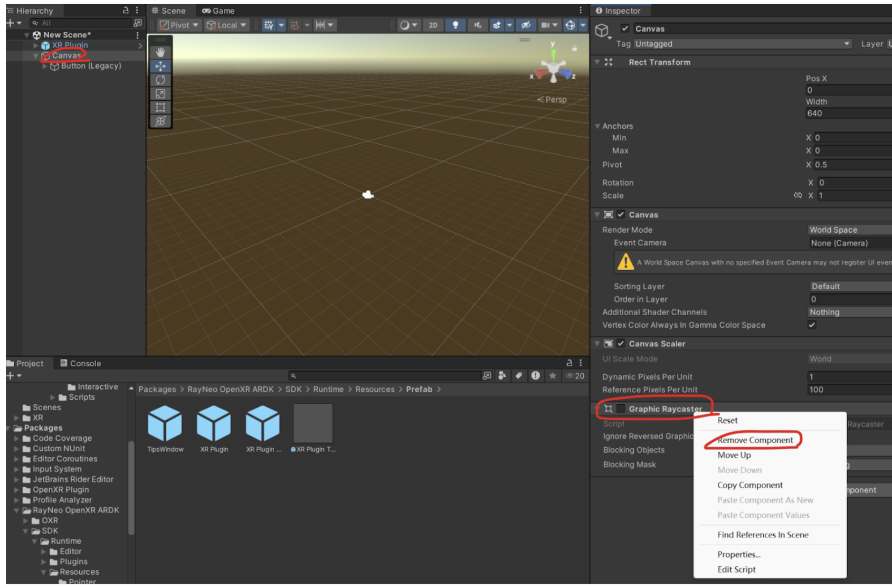The height and width of the screenshot is (588, 892).
Task: Click the Hierarchy panel lock icon
Action: click(125, 10)
